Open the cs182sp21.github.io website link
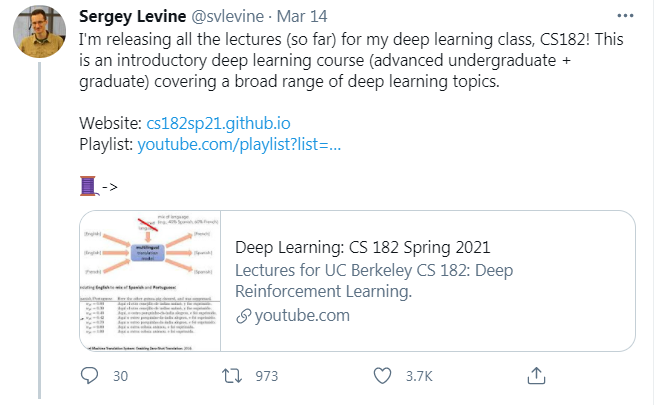 pyautogui.click(x=218, y=124)
